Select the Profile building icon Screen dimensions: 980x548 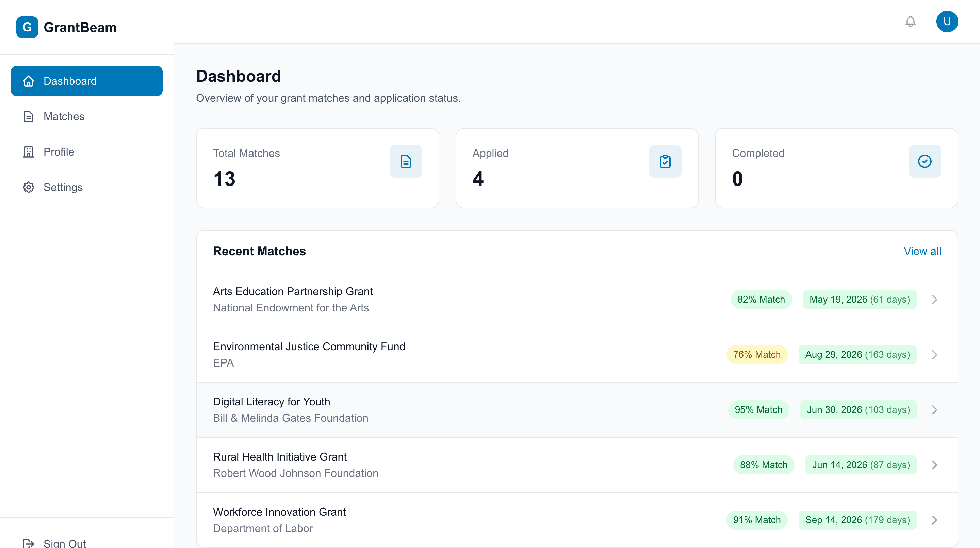[x=29, y=151]
